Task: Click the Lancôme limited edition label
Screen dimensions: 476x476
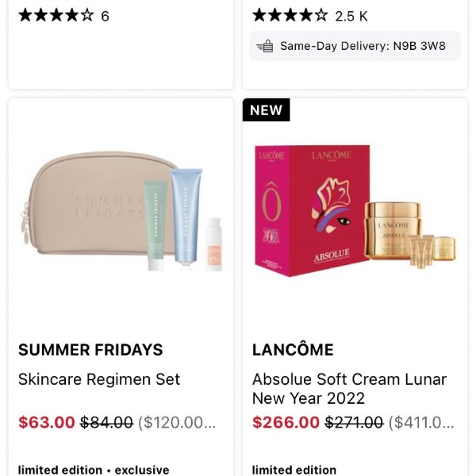Action: point(294,470)
